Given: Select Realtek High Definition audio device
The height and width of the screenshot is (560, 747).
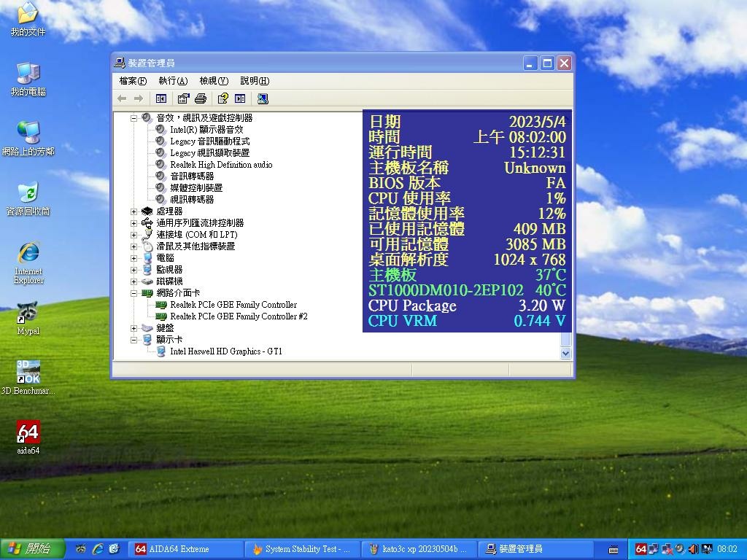Looking at the screenshot, I should point(221,165).
